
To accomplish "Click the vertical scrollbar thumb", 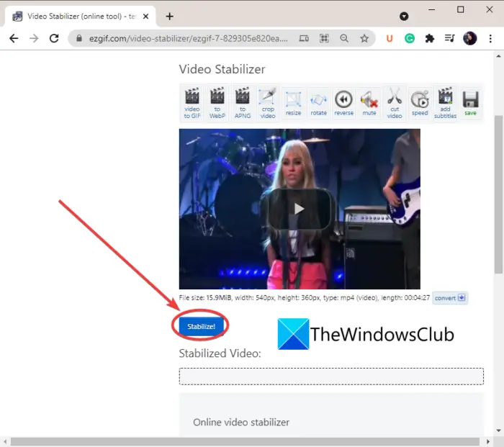I will pyautogui.click(x=498, y=194).
